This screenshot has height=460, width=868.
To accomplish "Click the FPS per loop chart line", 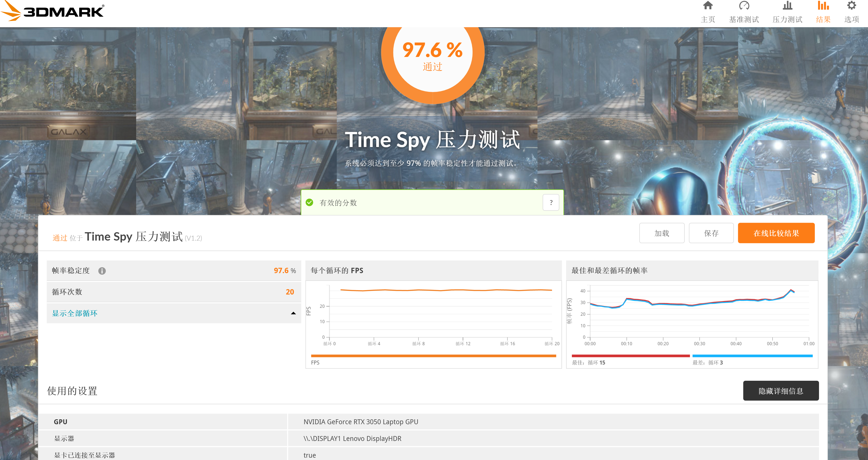I will (x=446, y=290).
